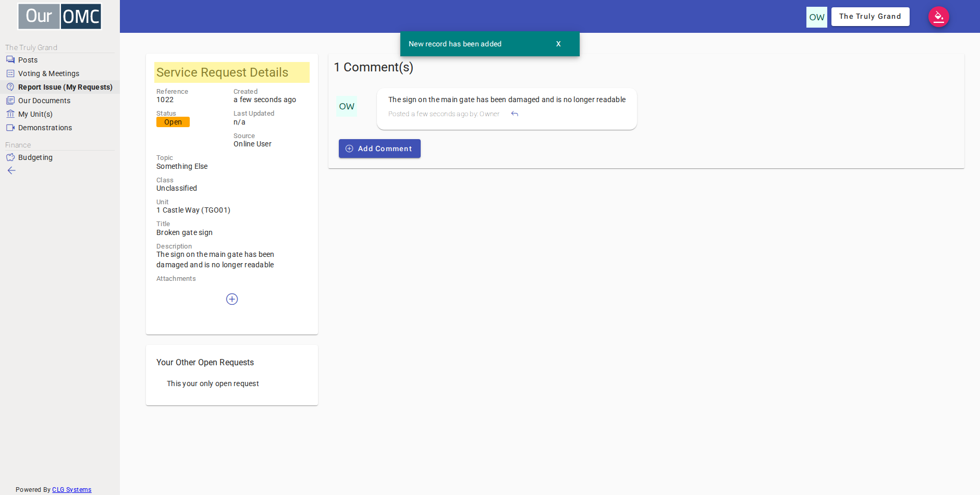Click reference number 1022
The width and height of the screenshot is (980, 495).
165,100
